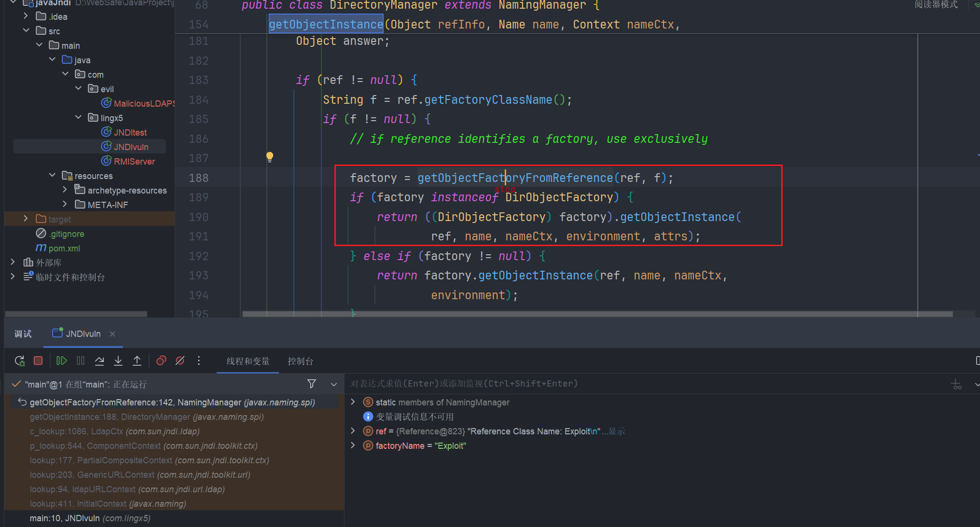Open more debug actions menu
Viewport: 980px width, 527px height.
click(199, 361)
